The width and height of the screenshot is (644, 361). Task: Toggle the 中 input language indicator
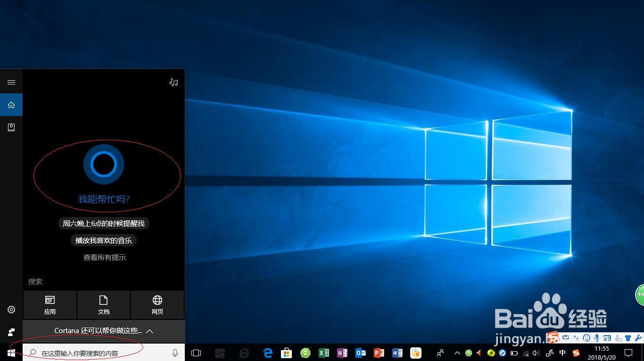coord(562,353)
